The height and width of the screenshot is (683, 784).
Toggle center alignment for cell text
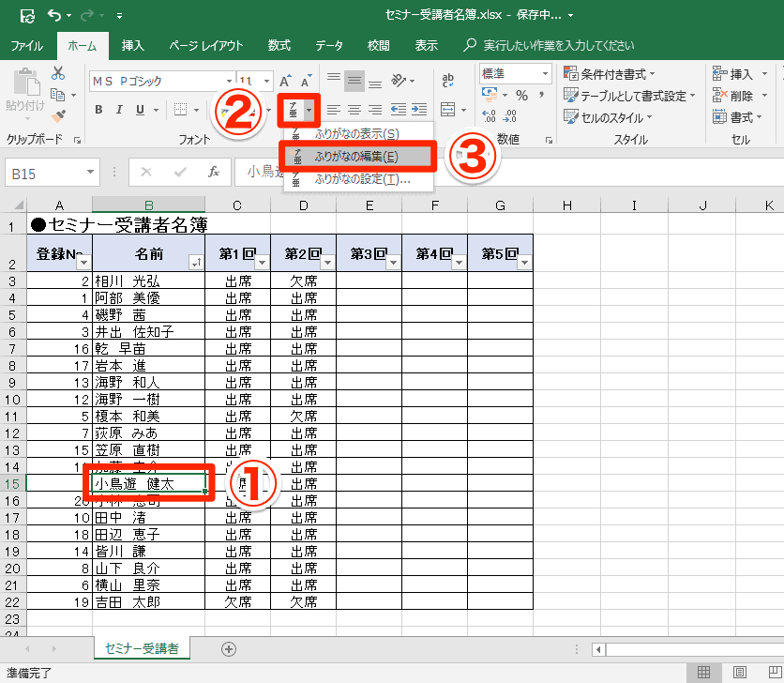point(354,110)
